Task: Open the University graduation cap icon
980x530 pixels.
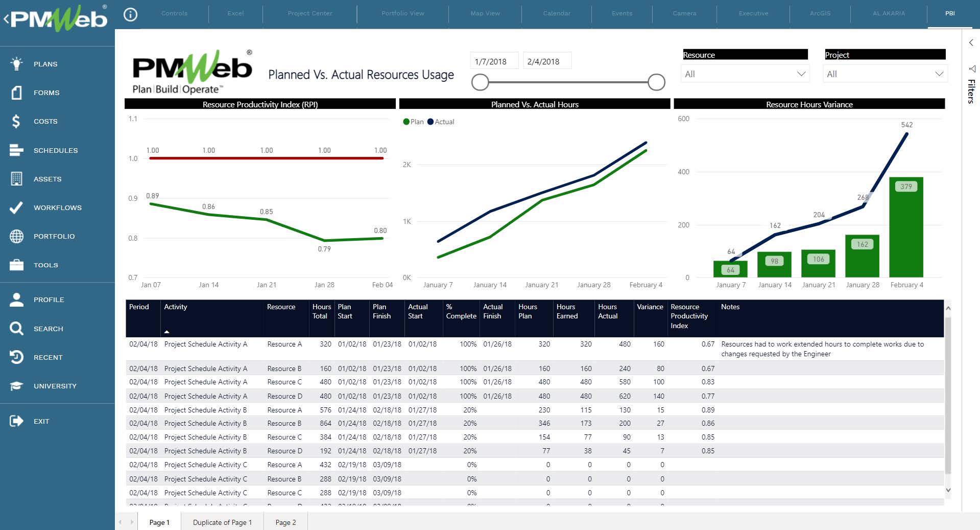Action: (x=16, y=386)
